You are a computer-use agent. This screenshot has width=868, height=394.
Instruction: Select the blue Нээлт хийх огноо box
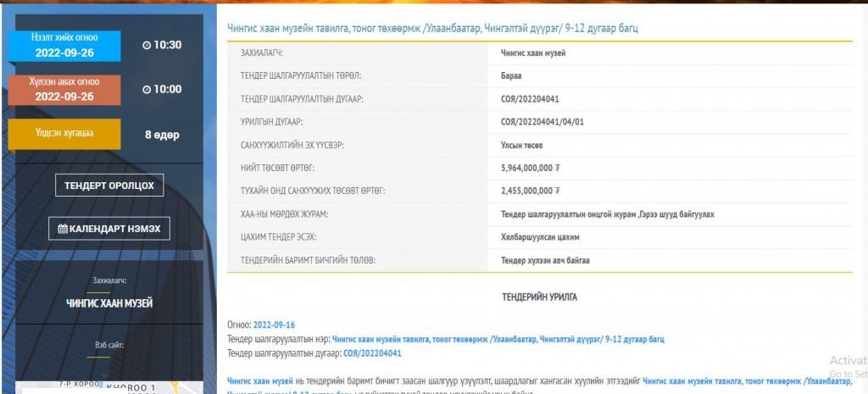[x=64, y=46]
